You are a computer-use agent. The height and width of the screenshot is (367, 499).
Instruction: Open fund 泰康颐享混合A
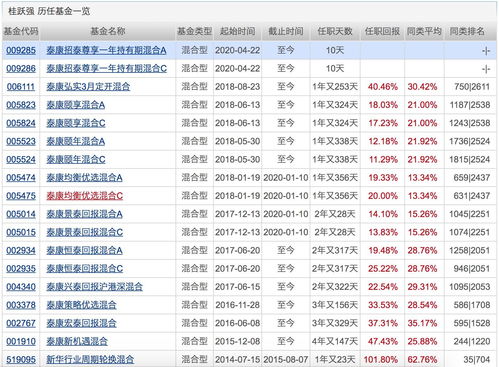(76, 105)
